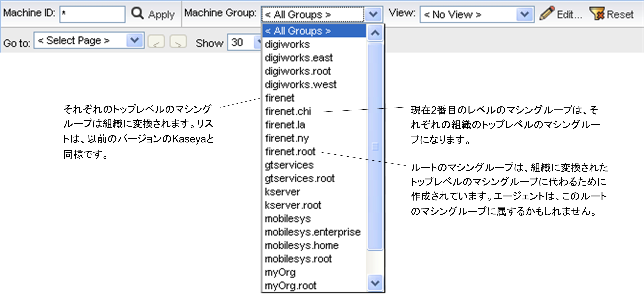The width and height of the screenshot is (644, 294).
Task: Click the Apply magnifier icon
Action: tap(137, 13)
